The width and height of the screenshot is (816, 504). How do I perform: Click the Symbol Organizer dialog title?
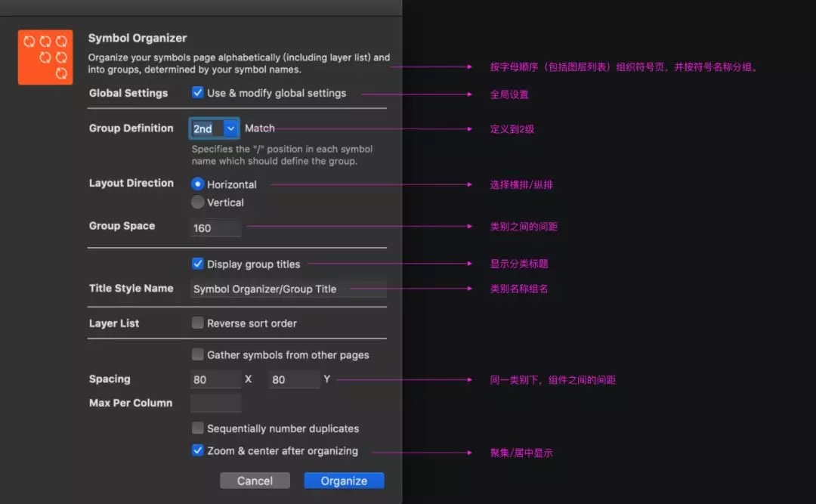(138, 38)
